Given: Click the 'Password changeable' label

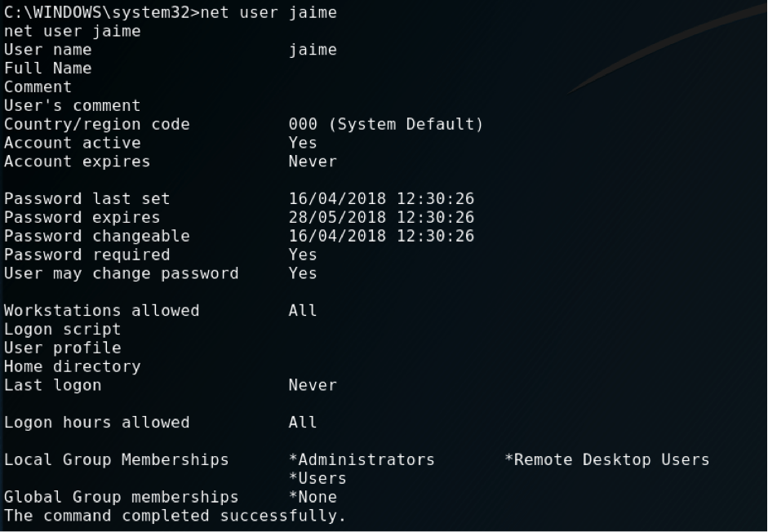Looking at the screenshot, I should pos(96,237).
